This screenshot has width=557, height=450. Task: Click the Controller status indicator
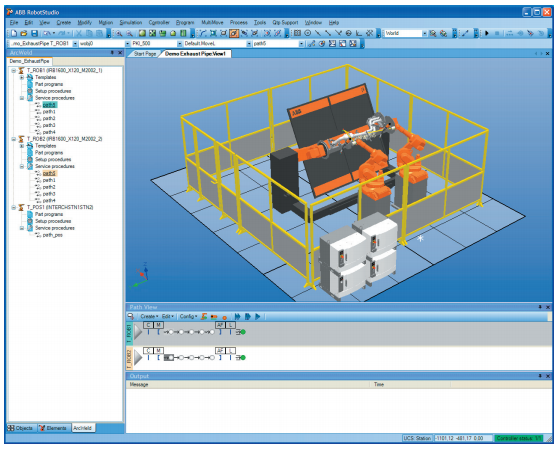[x=518, y=438]
